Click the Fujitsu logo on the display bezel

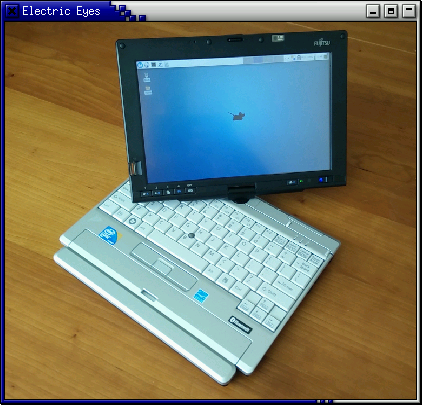pyautogui.click(x=322, y=43)
